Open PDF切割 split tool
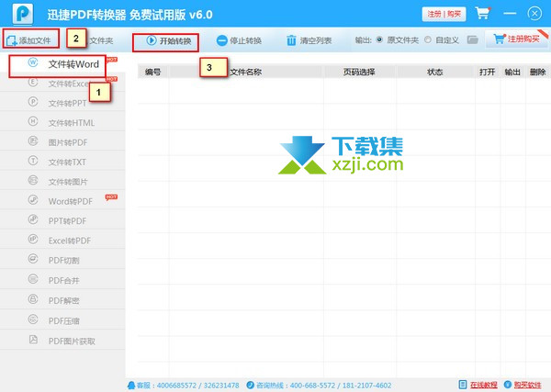Viewport: 551px width, 392px height. (62, 261)
